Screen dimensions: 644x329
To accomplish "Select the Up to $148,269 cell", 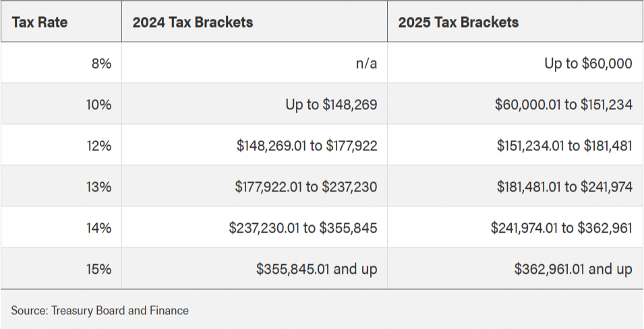I will [330, 104].
